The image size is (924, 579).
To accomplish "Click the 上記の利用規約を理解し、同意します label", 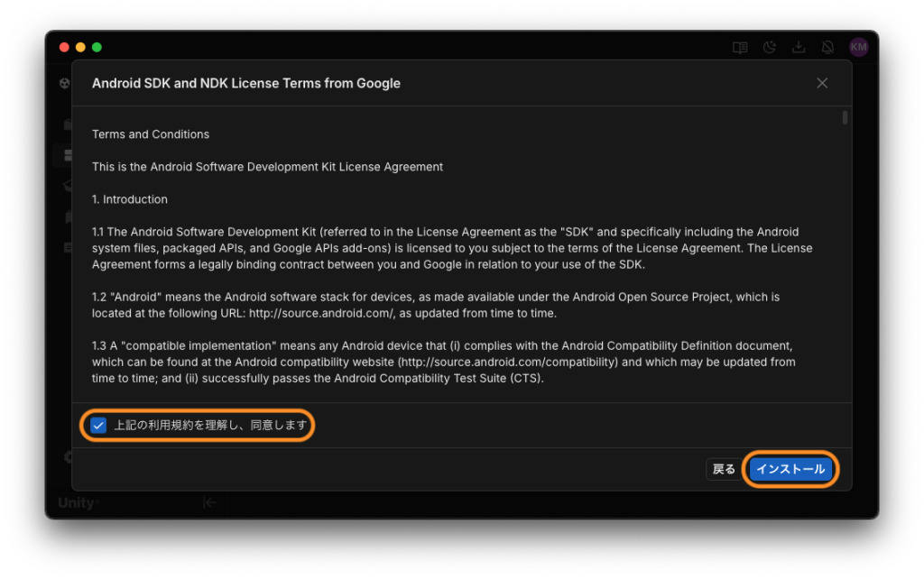I will point(210,425).
